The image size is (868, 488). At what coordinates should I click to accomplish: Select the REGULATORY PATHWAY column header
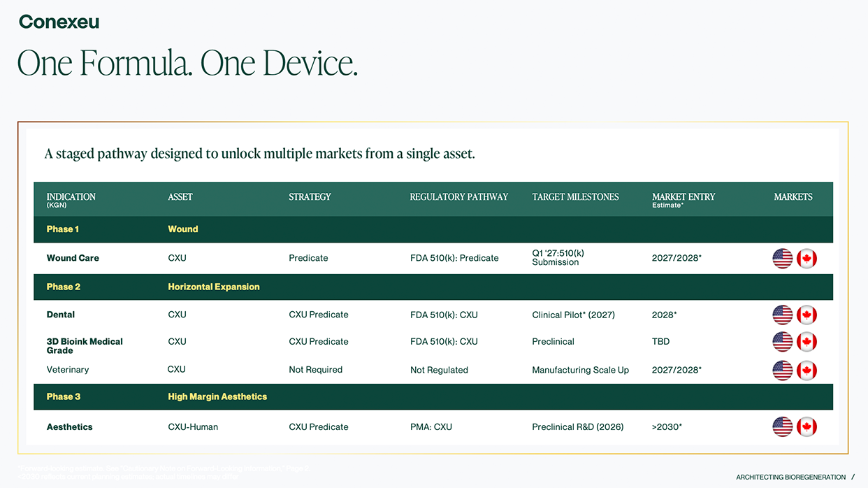pos(459,197)
